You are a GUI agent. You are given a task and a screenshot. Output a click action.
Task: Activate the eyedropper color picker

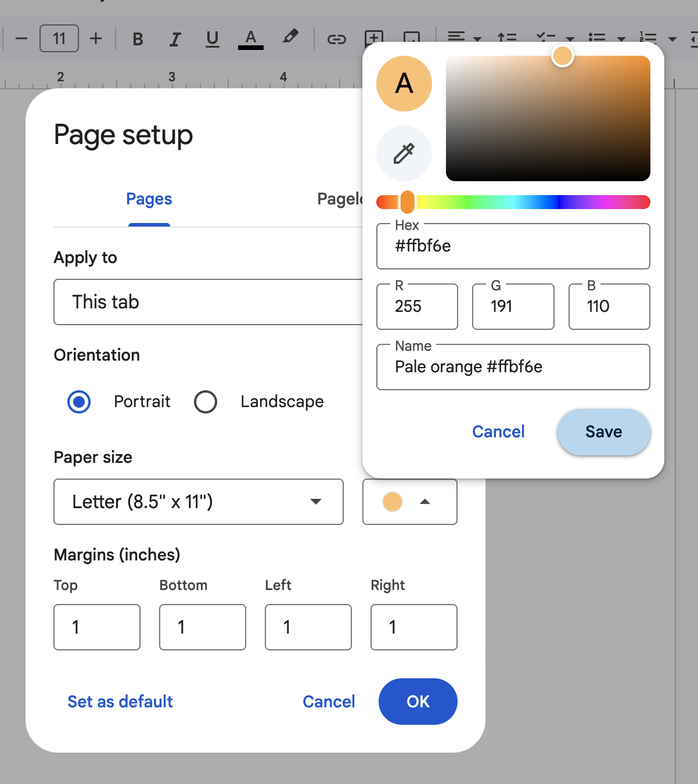[404, 153]
